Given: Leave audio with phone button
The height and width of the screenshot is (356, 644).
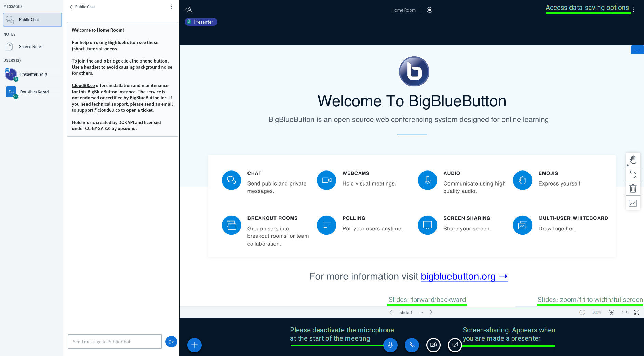Looking at the screenshot, I should 412,345.
